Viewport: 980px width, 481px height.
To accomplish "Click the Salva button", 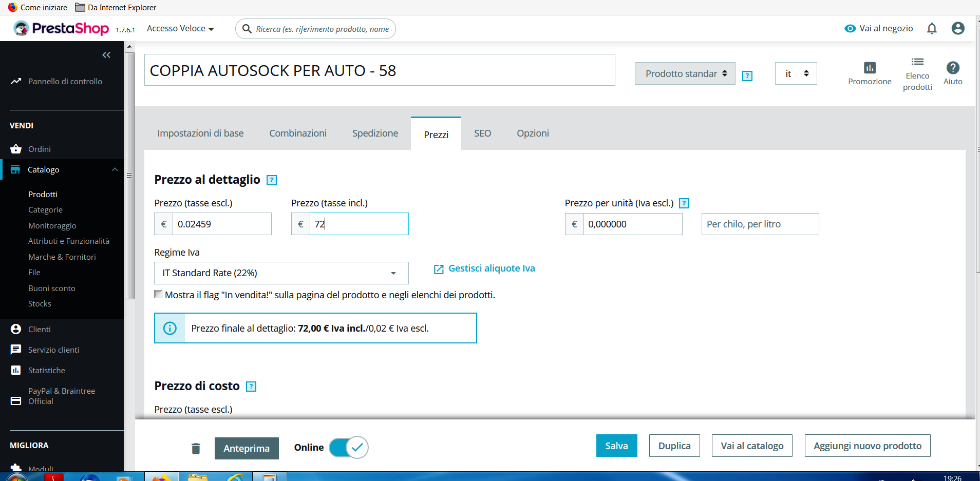I will [x=616, y=446].
